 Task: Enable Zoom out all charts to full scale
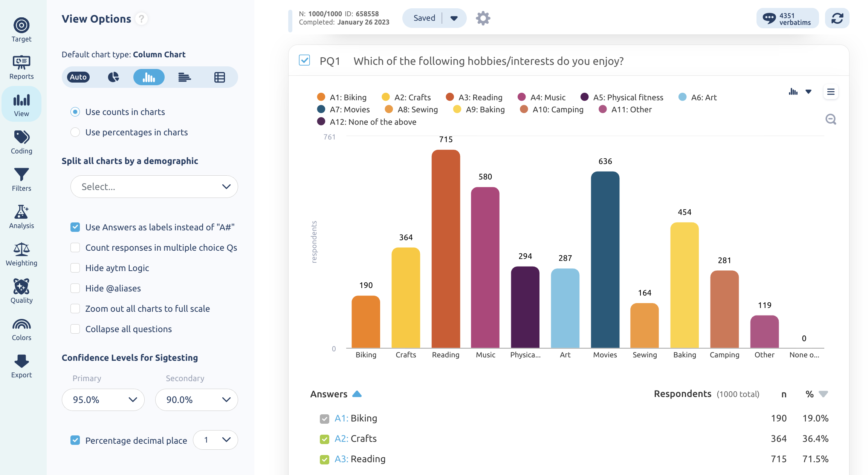(x=75, y=309)
